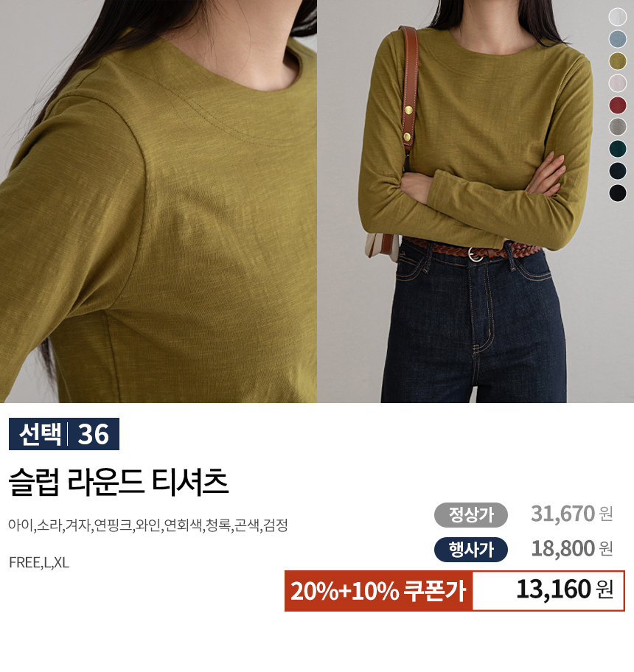Click the 선택 36 selection badge

(x=64, y=434)
